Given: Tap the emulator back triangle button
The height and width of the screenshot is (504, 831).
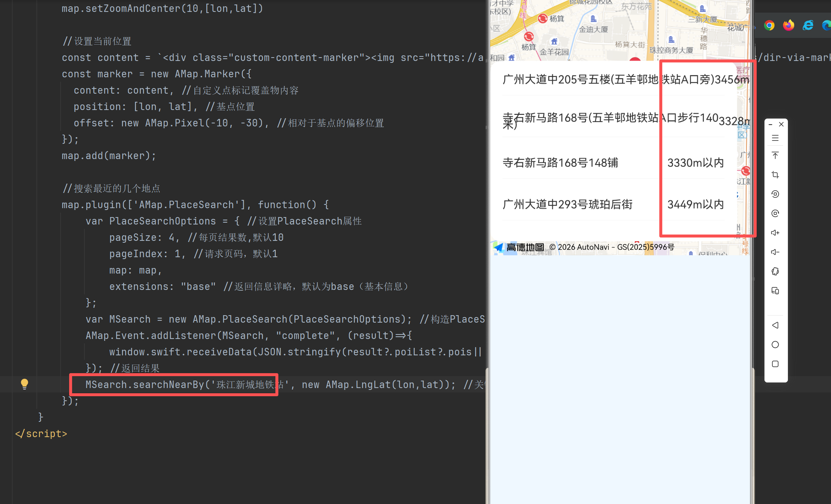Looking at the screenshot, I should point(775,325).
